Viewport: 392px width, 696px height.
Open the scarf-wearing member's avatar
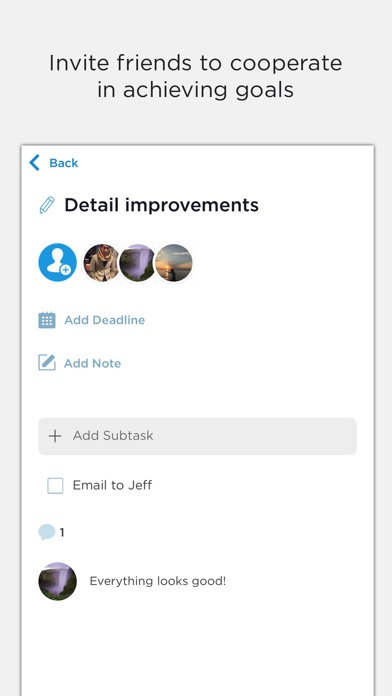click(102, 263)
